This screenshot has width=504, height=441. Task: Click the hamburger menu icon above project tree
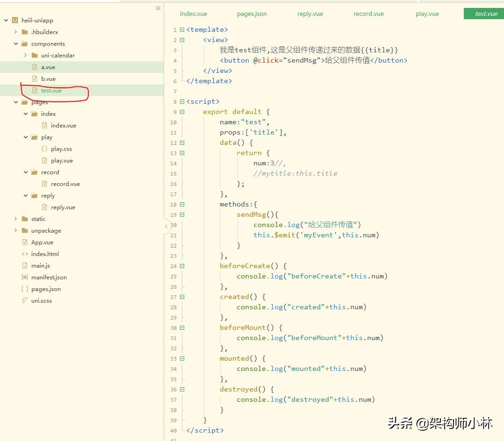tap(158, 8)
